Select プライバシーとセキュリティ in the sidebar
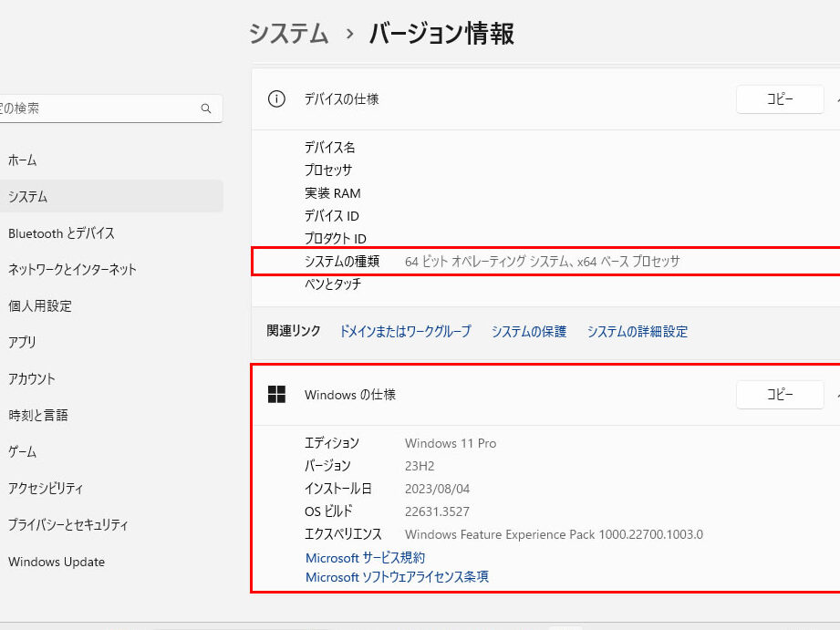This screenshot has width=840, height=630. pos(68,525)
